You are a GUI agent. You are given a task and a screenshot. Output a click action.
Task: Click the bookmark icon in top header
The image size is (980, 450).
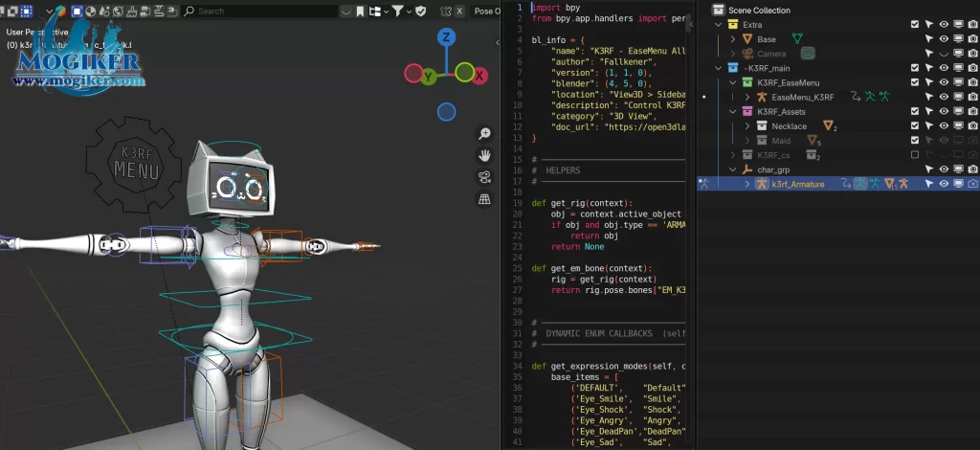[x=361, y=11]
